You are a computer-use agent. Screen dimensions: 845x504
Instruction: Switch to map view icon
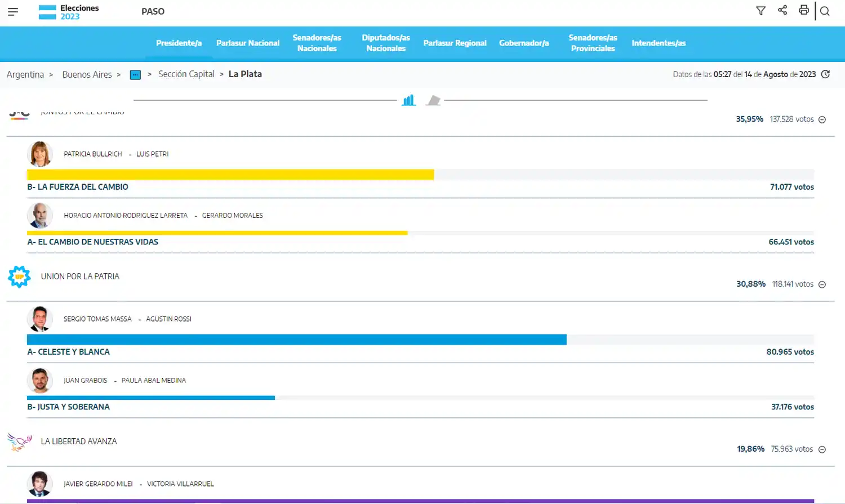coord(433,100)
